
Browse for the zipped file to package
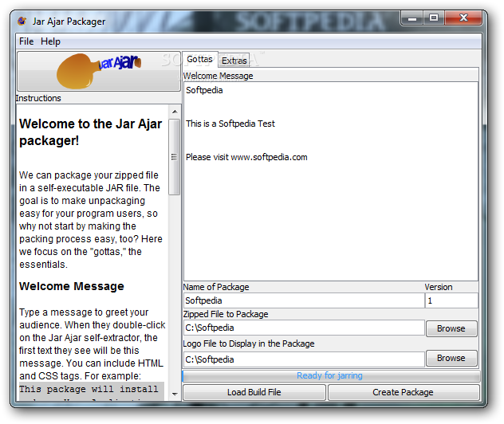click(451, 328)
